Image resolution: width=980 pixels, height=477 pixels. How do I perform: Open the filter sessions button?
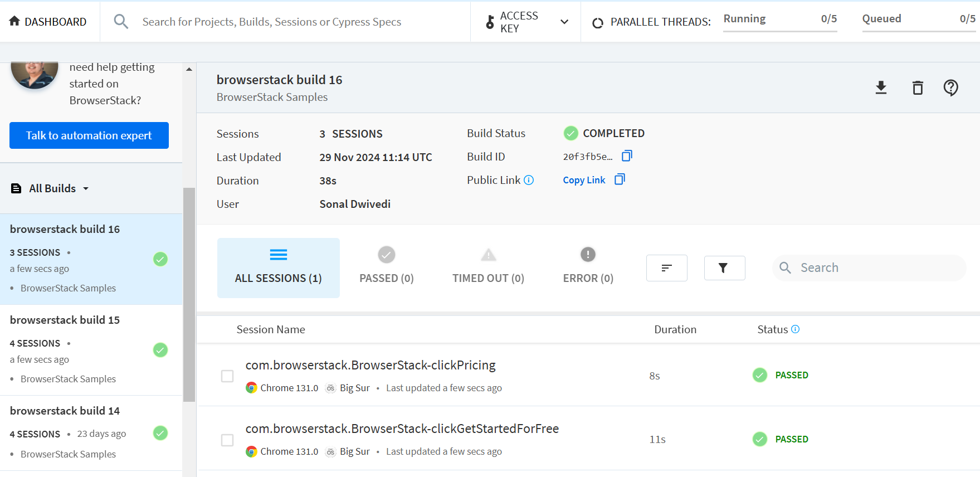point(724,268)
